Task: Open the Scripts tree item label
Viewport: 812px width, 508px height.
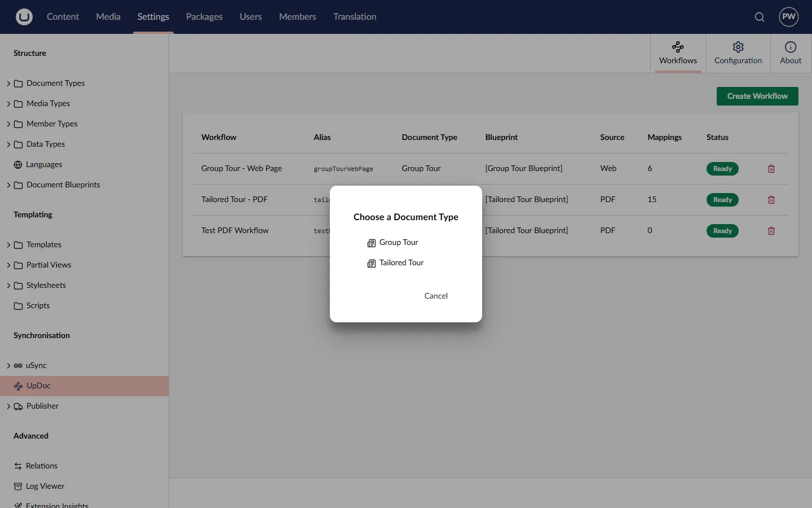Action: 38,306
